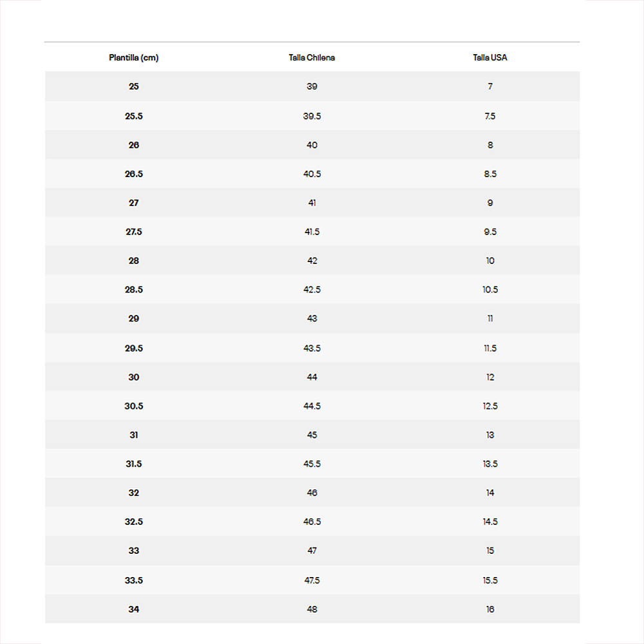Select Chilean size 48 cell
The width and height of the screenshot is (644, 644).
[312, 609]
